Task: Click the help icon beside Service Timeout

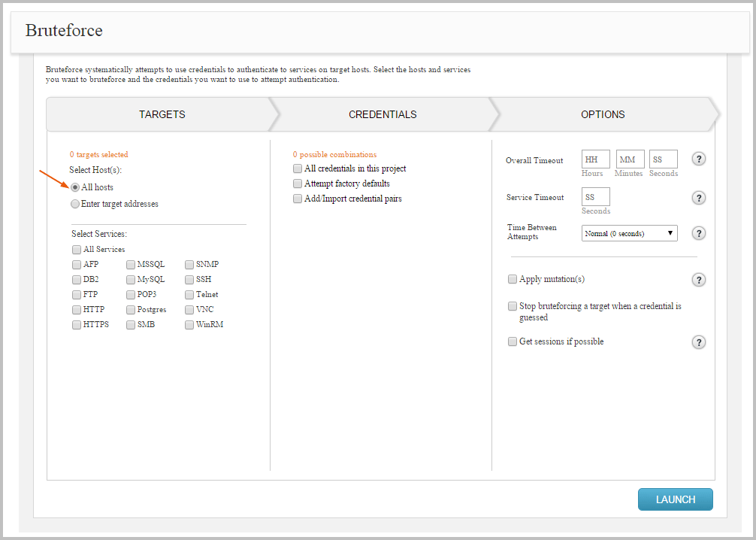Action: pos(699,198)
